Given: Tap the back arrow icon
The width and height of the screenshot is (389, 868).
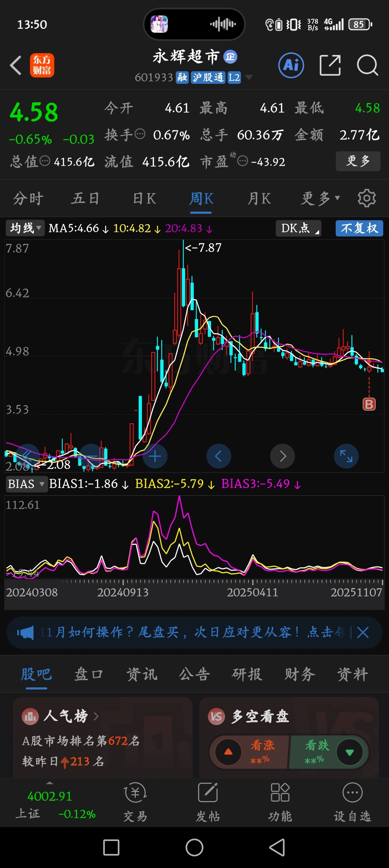Looking at the screenshot, I should (x=15, y=65).
